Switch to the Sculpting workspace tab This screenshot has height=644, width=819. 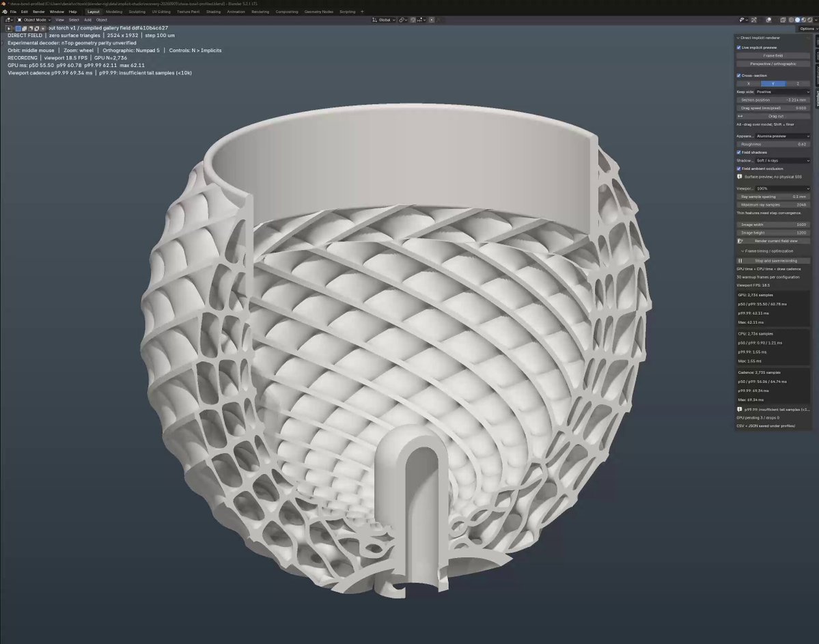pos(137,12)
